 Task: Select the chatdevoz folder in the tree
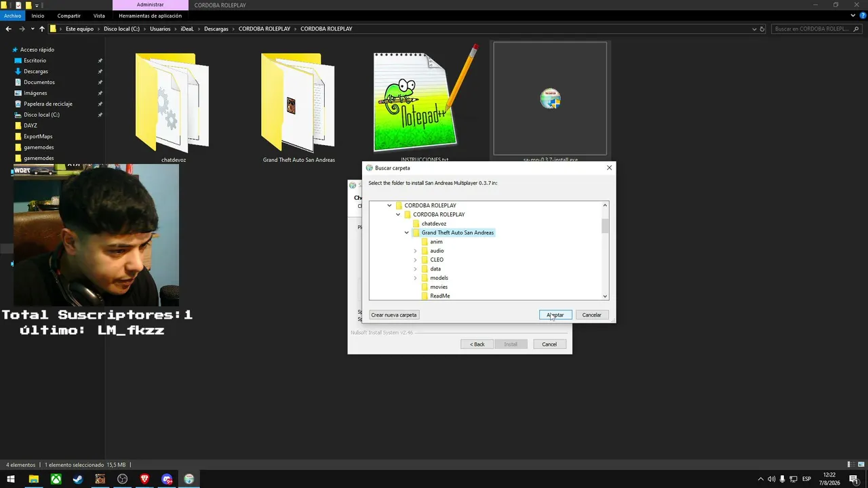click(433, 224)
